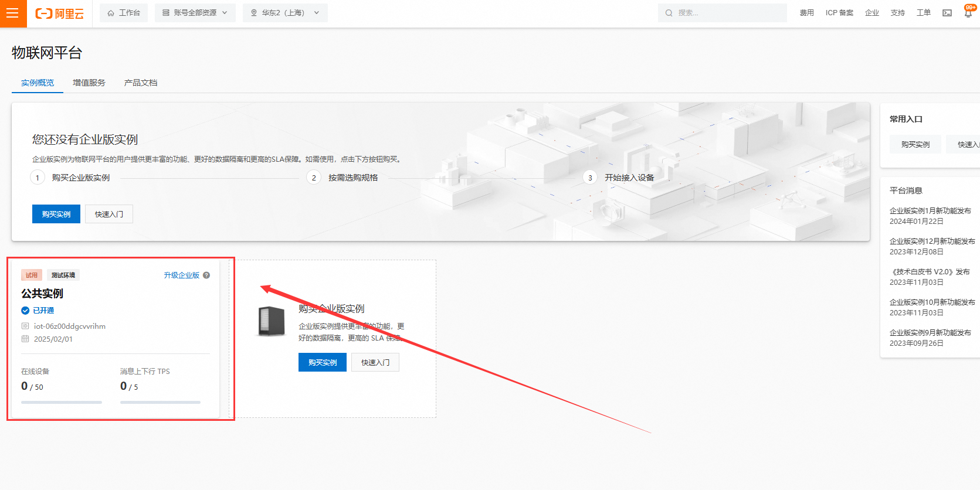The width and height of the screenshot is (980, 490).
Task: Click the Aliyun logo in the header
Action: 59,13
